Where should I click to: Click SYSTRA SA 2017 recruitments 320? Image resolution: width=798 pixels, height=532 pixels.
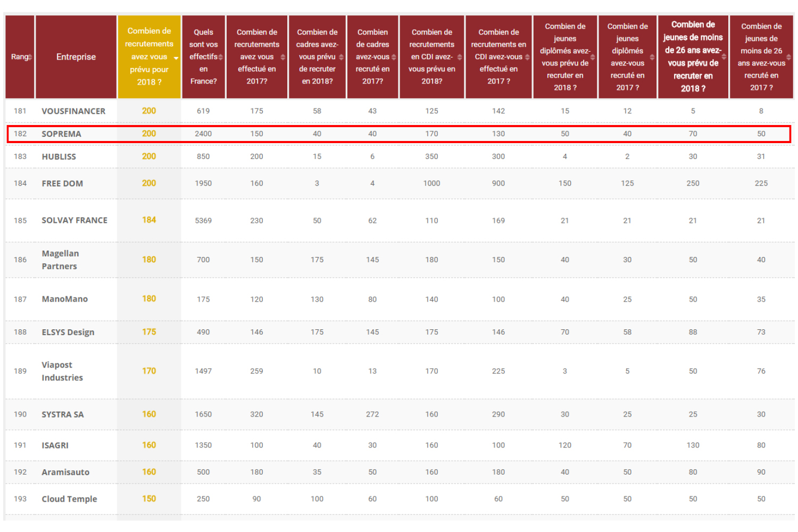[257, 414]
